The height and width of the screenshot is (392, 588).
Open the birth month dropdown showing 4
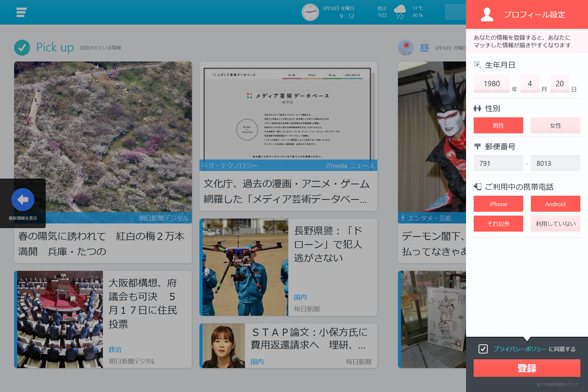tap(530, 84)
